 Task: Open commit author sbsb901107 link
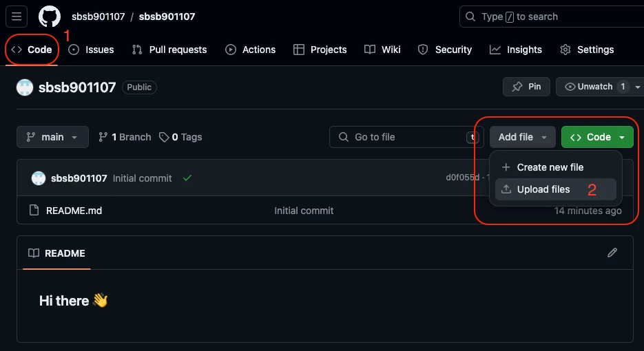coord(79,178)
